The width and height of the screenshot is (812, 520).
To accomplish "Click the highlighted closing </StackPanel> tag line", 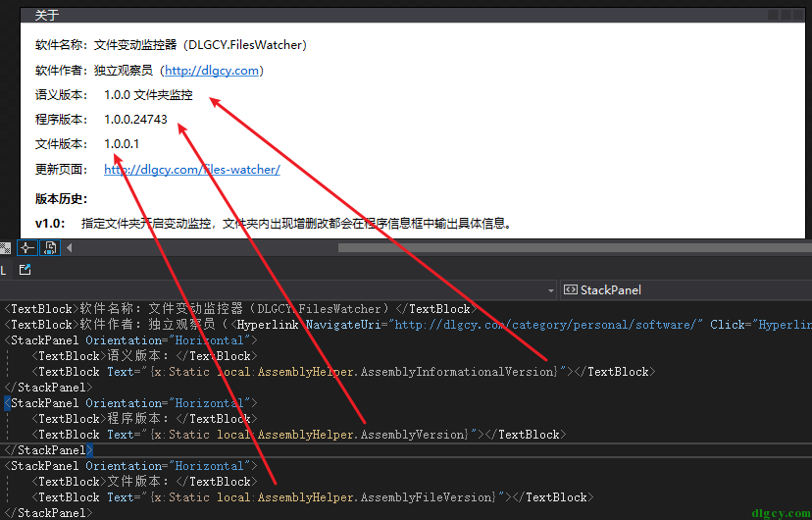I will coord(49,450).
